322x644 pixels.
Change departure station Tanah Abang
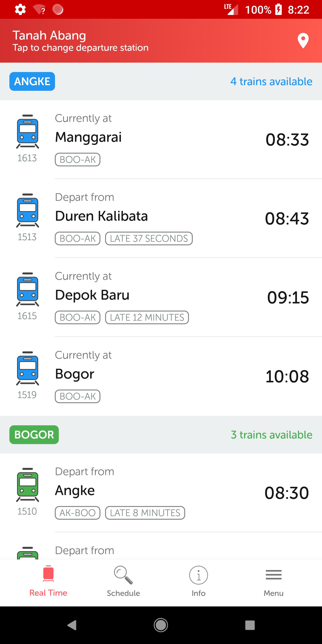(x=80, y=41)
